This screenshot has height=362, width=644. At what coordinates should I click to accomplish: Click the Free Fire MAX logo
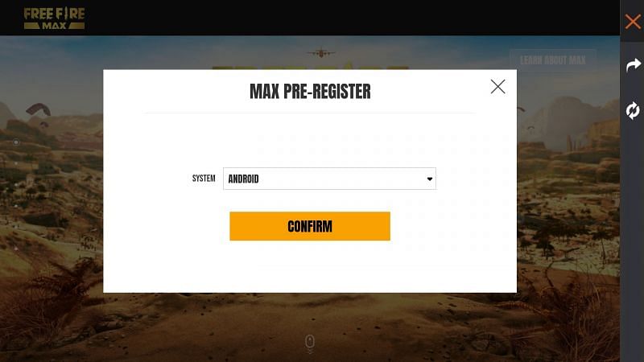click(x=54, y=19)
